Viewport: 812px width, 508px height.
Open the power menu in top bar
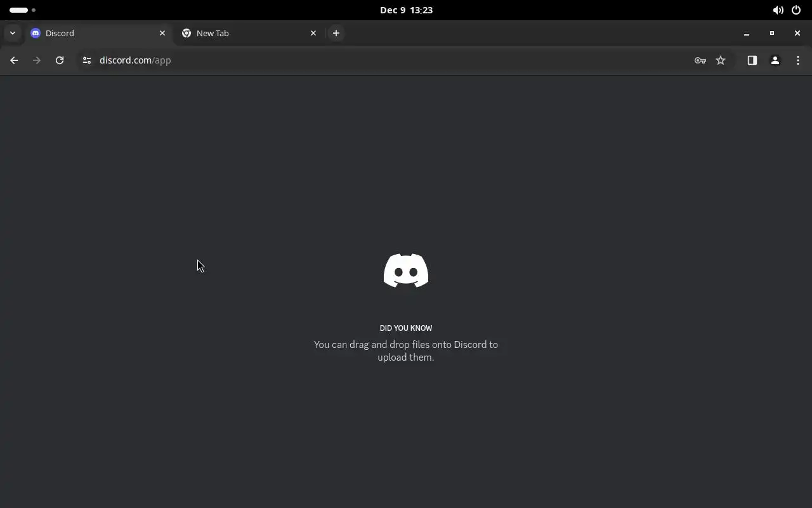point(796,10)
